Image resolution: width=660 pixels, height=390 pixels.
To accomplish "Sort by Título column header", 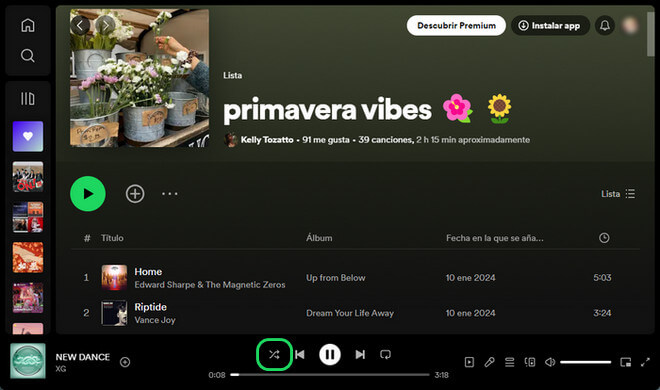I will coord(112,238).
